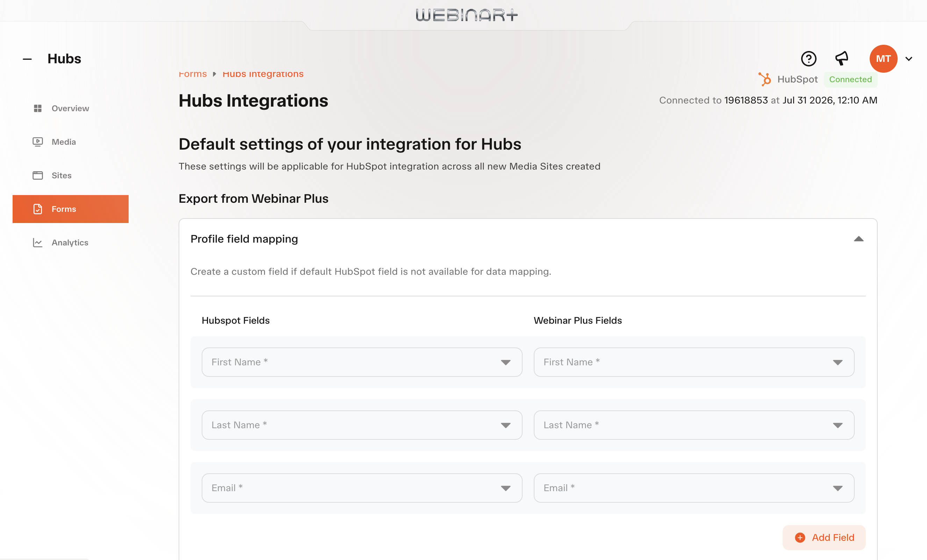Click the Forms document icon

point(38,209)
